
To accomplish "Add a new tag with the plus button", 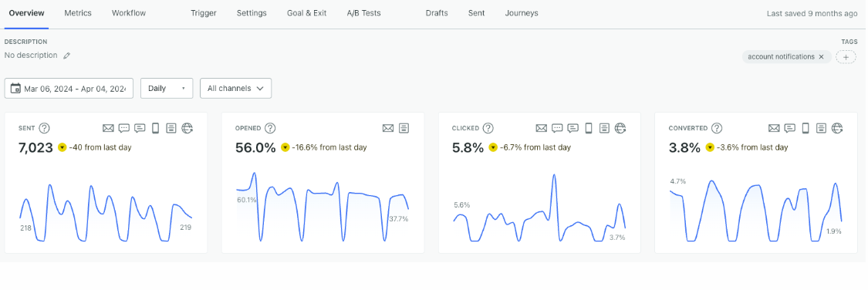I will click(846, 56).
